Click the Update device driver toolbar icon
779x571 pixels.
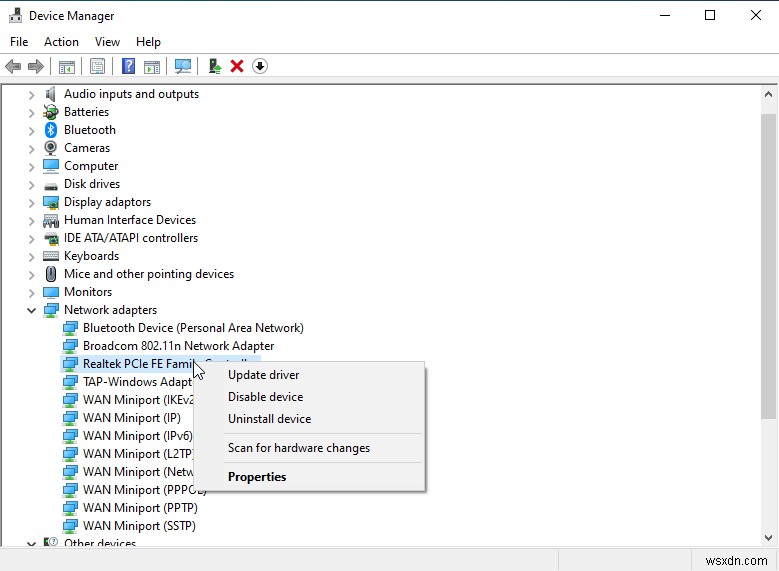215,66
